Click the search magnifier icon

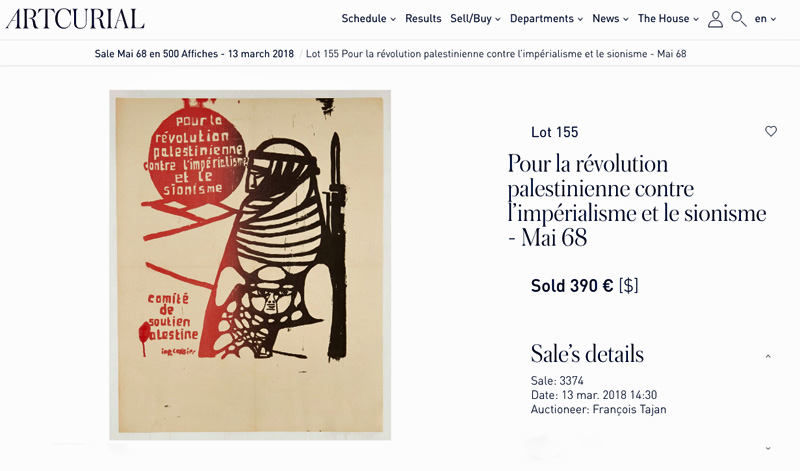[739, 19]
